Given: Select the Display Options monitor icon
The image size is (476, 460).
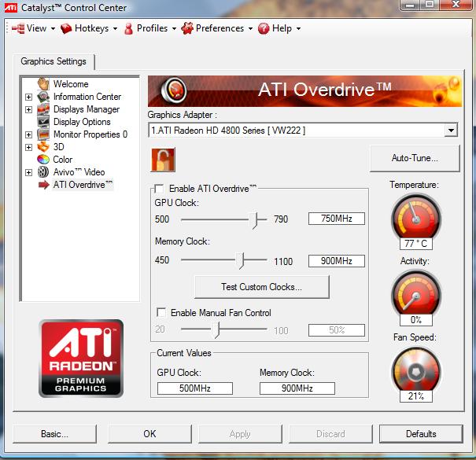Looking at the screenshot, I should click(43, 122).
